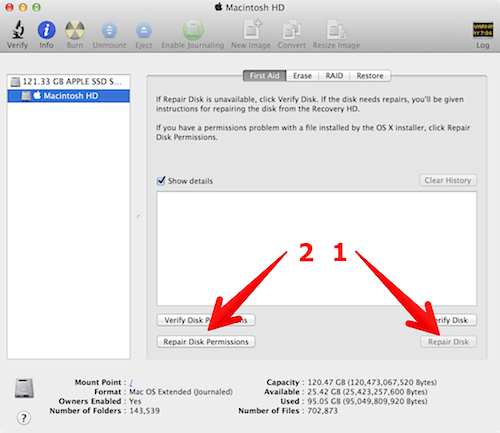The width and height of the screenshot is (500, 433).
Task: Click the Eject toolbar icon
Action: (x=144, y=31)
